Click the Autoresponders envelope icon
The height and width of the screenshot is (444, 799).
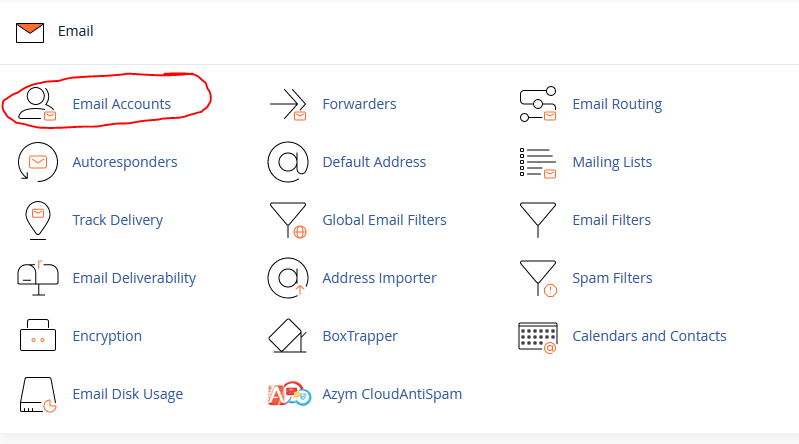tap(38, 162)
